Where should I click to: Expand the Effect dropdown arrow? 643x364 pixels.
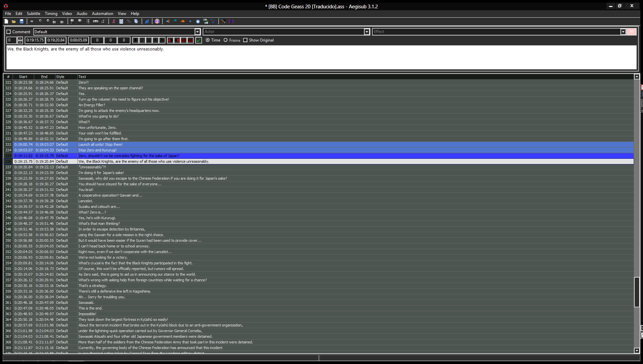tap(623, 32)
